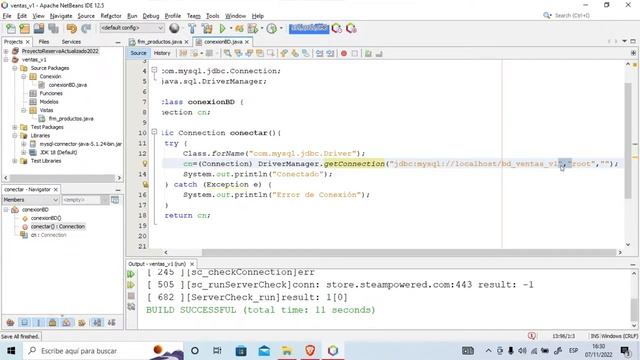640x360 pixels.
Task: Open the Debug menu
Action: coord(151,16)
